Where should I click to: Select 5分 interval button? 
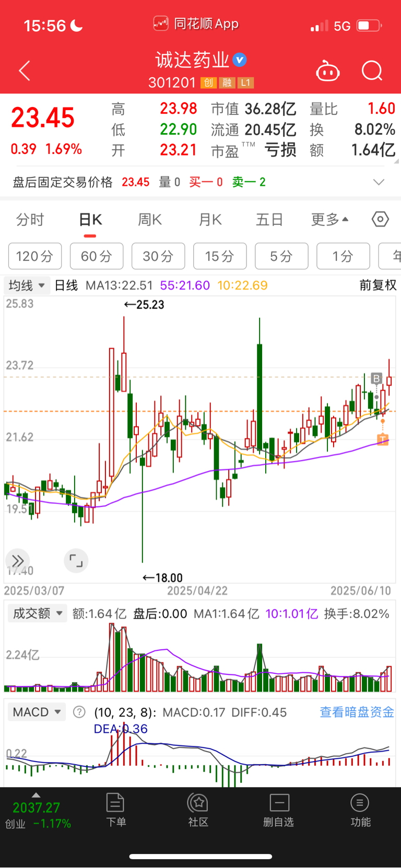click(281, 256)
